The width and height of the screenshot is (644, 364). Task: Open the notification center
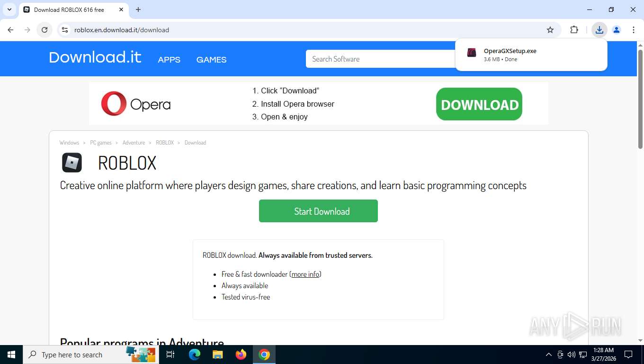(x=628, y=355)
